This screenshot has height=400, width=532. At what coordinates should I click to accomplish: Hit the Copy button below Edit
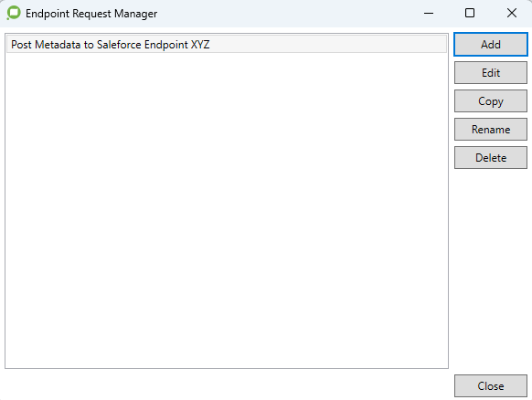click(491, 101)
